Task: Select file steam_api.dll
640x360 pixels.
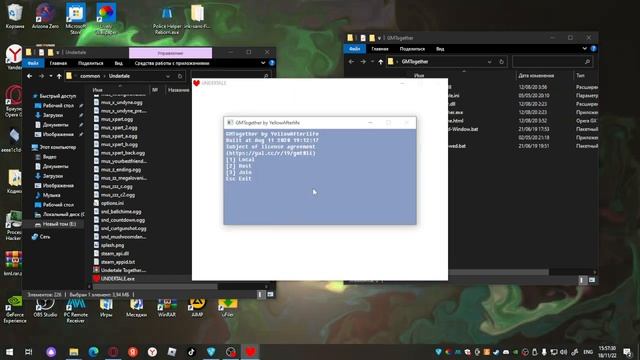Action: (115, 254)
